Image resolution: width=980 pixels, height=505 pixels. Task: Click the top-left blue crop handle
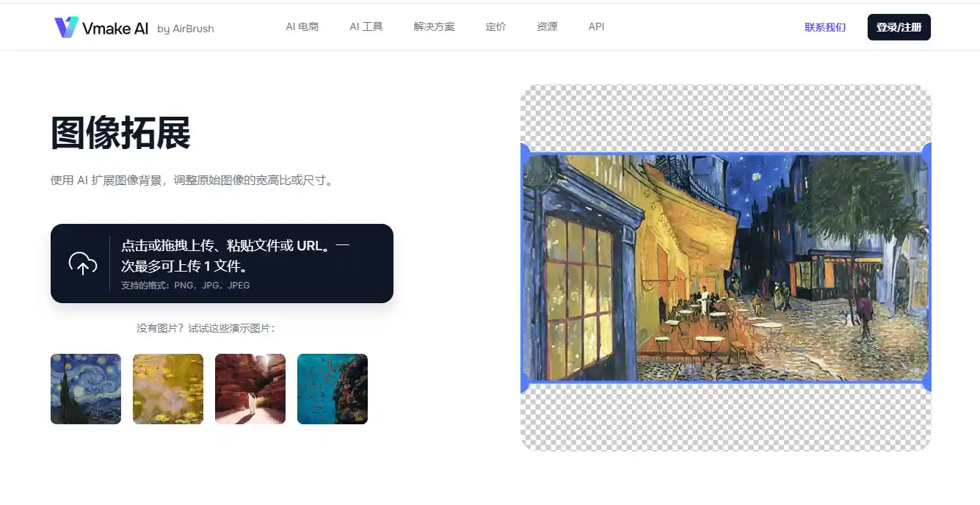point(524,154)
